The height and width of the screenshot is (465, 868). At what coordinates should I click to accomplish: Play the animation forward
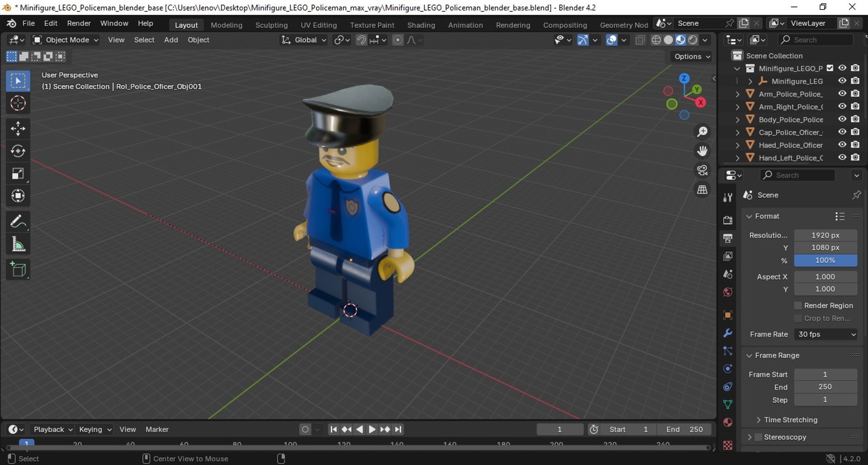372,429
